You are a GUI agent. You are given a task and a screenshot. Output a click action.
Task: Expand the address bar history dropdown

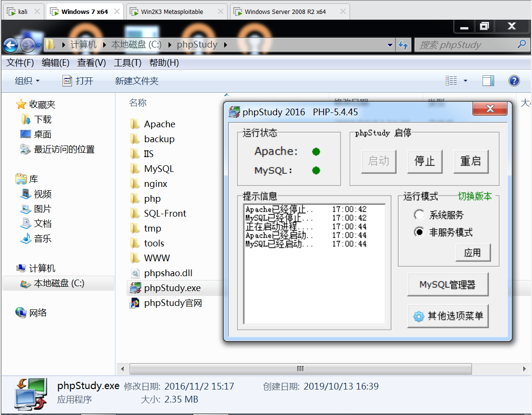coord(390,45)
